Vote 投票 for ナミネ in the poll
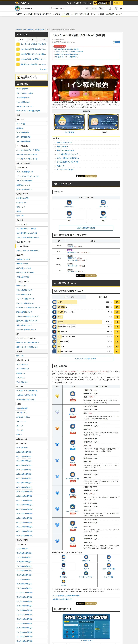The height and width of the screenshot is (644, 138). coord(117,302)
